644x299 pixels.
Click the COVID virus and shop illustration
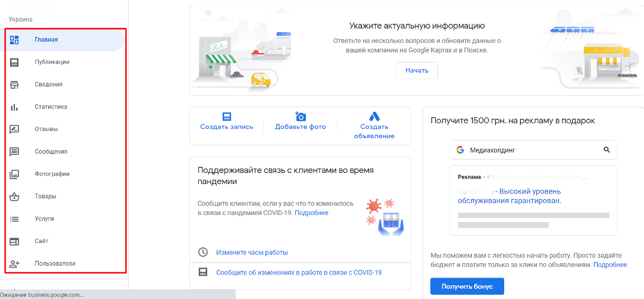click(x=384, y=217)
